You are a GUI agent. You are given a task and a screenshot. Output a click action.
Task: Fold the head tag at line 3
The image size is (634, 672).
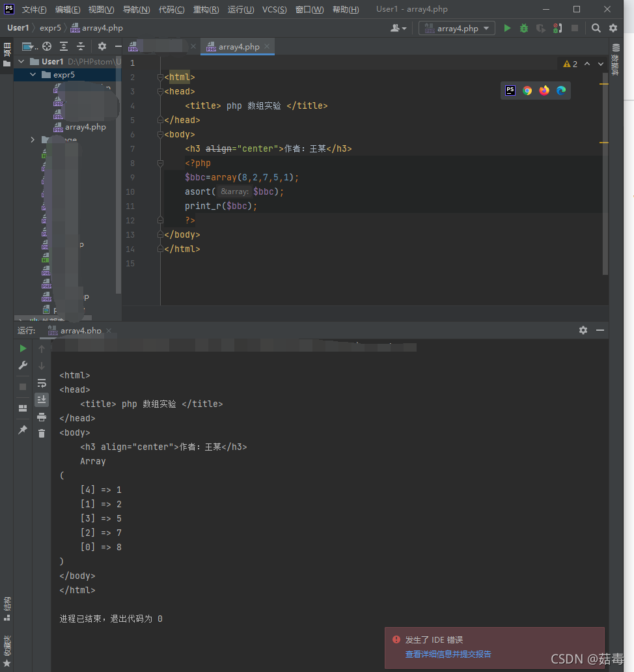pyautogui.click(x=160, y=91)
